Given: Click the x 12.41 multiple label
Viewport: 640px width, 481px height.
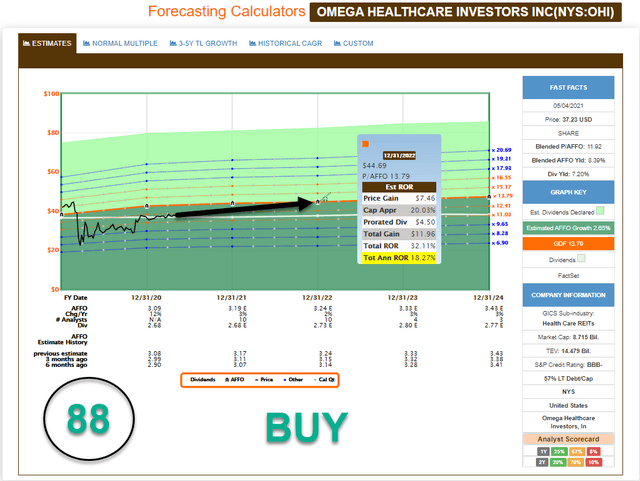Looking at the screenshot, I should (x=501, y=206).
